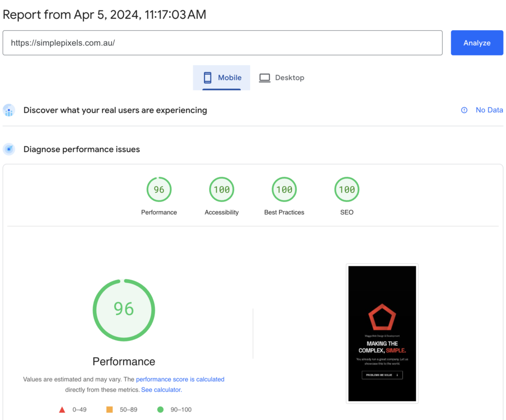Click the green circle 90–100 legend marker
The height and width of the screenshot is (420, 506).
point(160,410)
